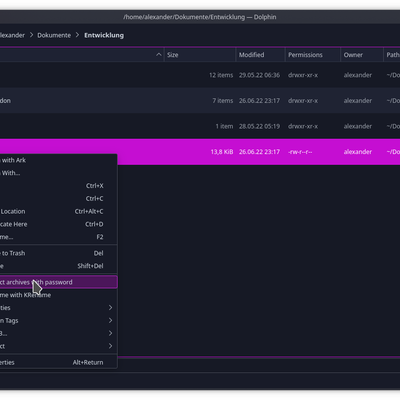400x400 pixels.
Task: Click the Dolphin window title text
Action: 200,17
